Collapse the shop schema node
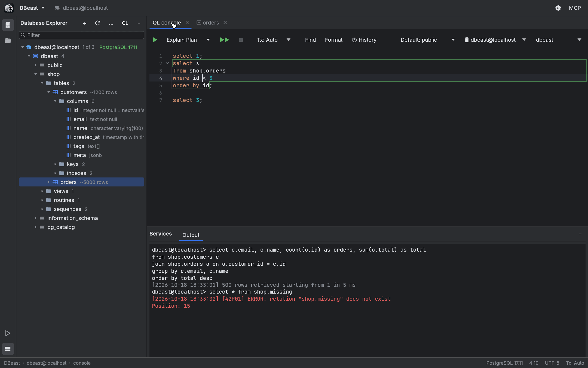588x368 pixels. click(36, 74)
